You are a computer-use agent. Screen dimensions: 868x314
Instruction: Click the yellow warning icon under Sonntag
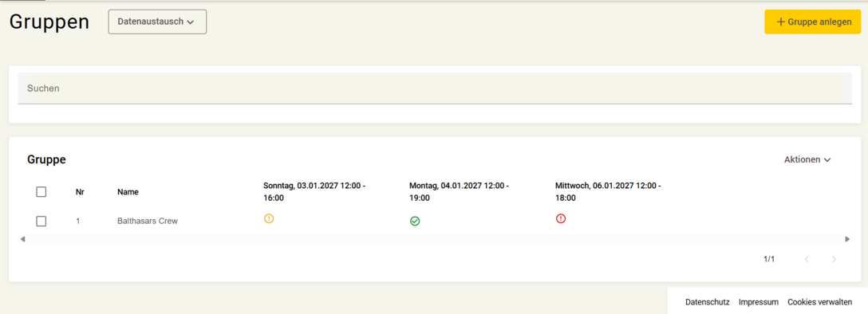pos(269,218)
